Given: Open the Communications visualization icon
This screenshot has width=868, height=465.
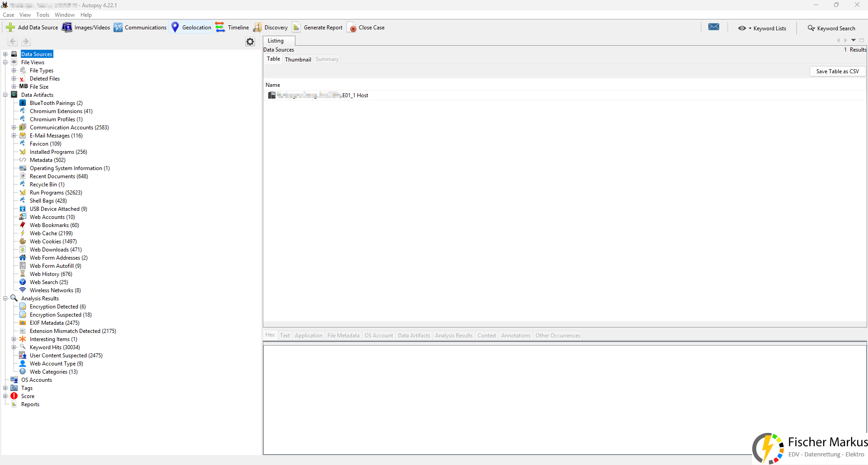Looking at the screenshot, I should (x=118, y=28).
